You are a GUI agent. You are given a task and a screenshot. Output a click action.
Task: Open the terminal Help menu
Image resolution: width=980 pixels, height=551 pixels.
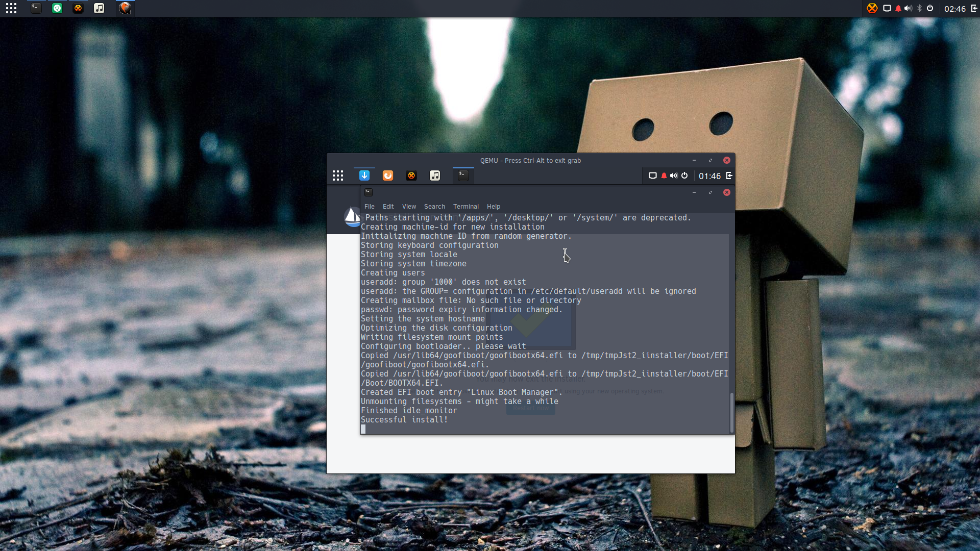pyautogui.click(x=494, y=207)
